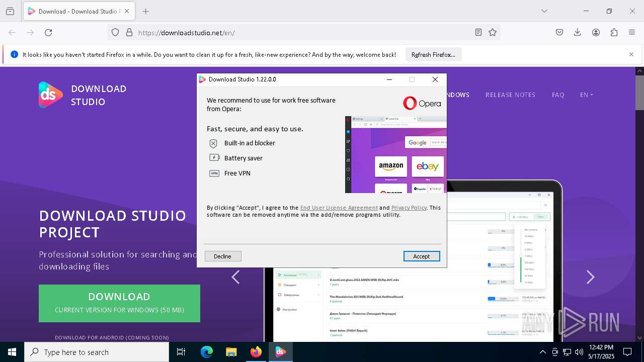Close the Download Studio browser tab
This screenshot has width=644, height=362.
pyautogui.click(x=127, y=11)
